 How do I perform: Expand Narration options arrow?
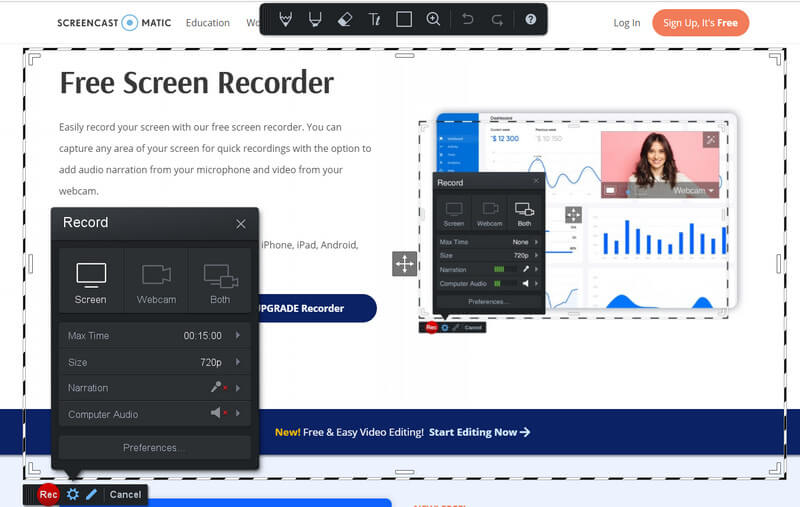point(238,388)
